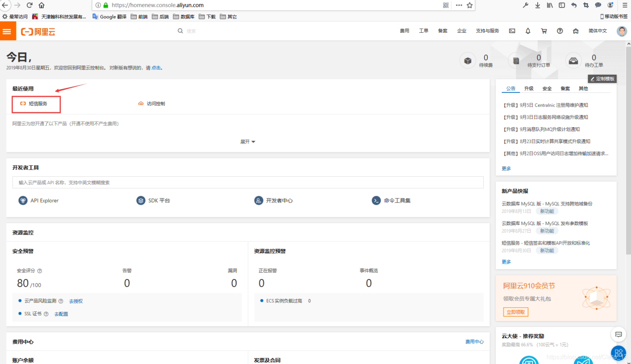This screenshot has height=364, width=631.
Task: Open the 备案 header menu
Action: pyautogui.click(x=442, y=31)
